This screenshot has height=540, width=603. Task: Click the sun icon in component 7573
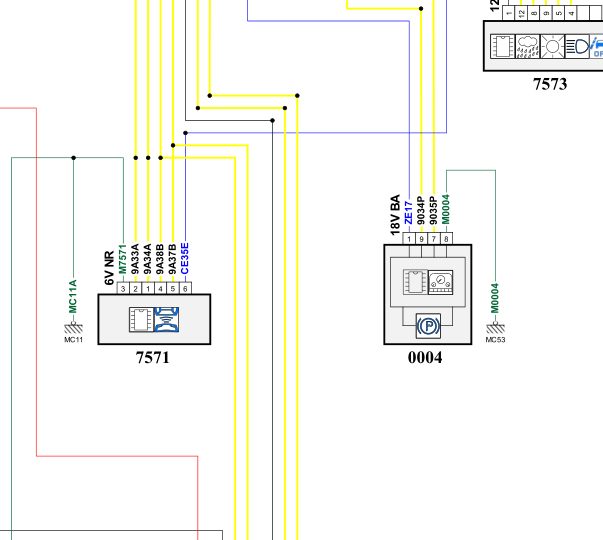tap(553, 47)
